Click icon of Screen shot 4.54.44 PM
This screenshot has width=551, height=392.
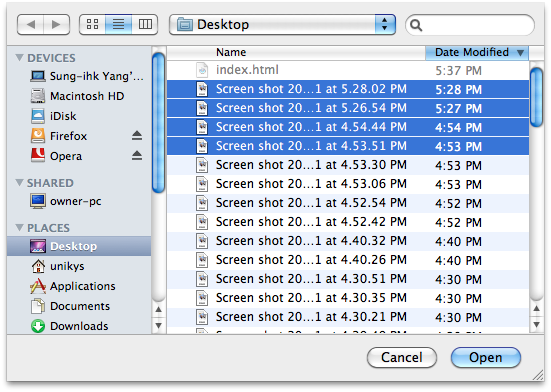pos(202,127)
